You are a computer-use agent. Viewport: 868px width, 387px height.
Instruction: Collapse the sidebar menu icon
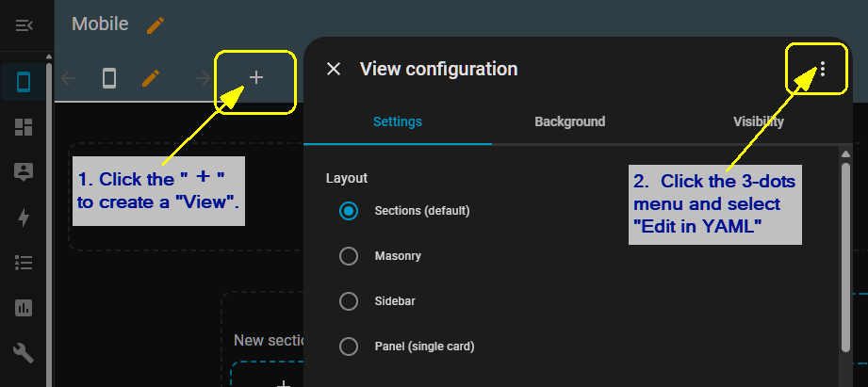tap(24, 25)
